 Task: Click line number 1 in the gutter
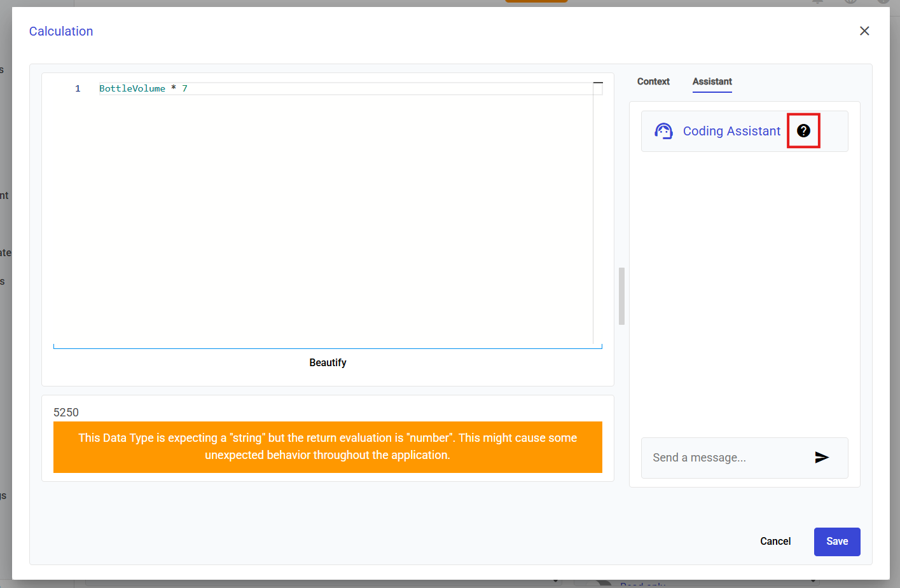[x=78, y=88]
